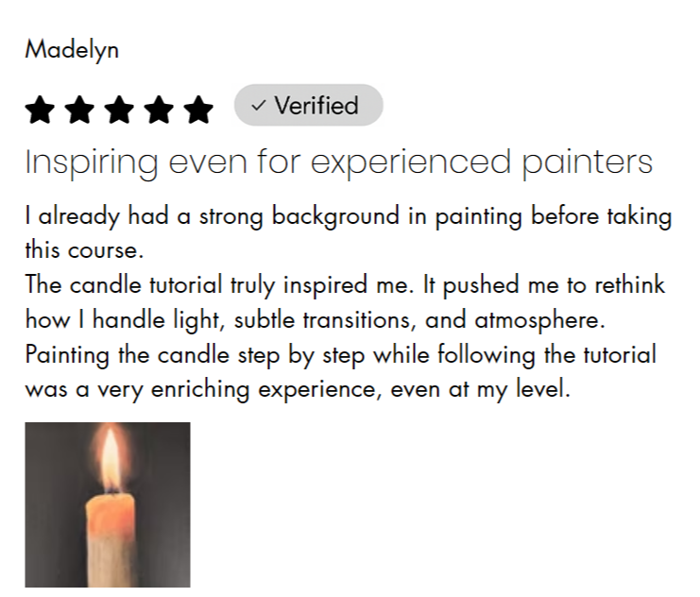This screenshot has height=597, width=700.
Task: Click the third star of the rating
Action: (x=119, y=110)
